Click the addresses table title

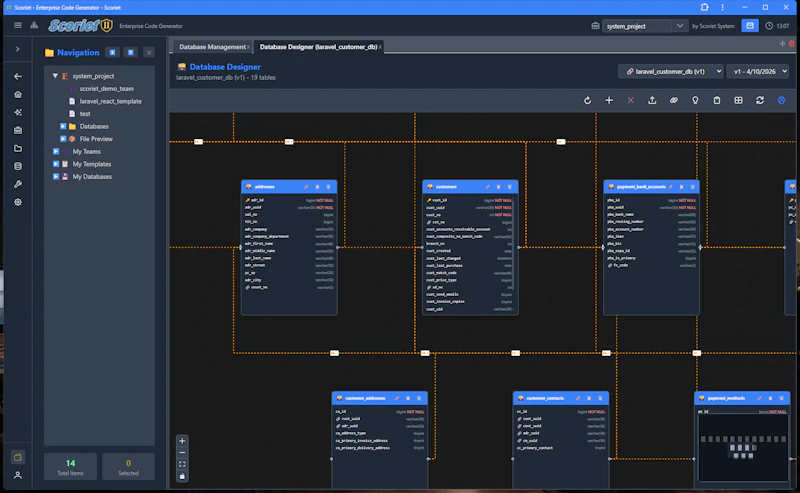click(x=264, y=187)
